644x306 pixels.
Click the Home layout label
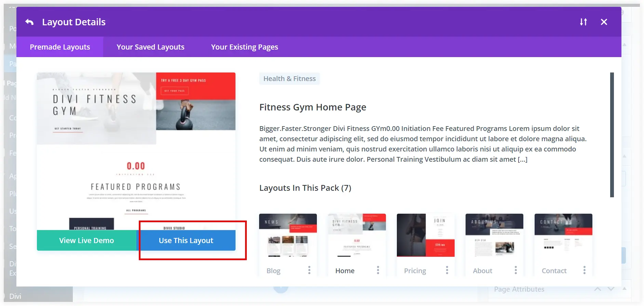345,271
